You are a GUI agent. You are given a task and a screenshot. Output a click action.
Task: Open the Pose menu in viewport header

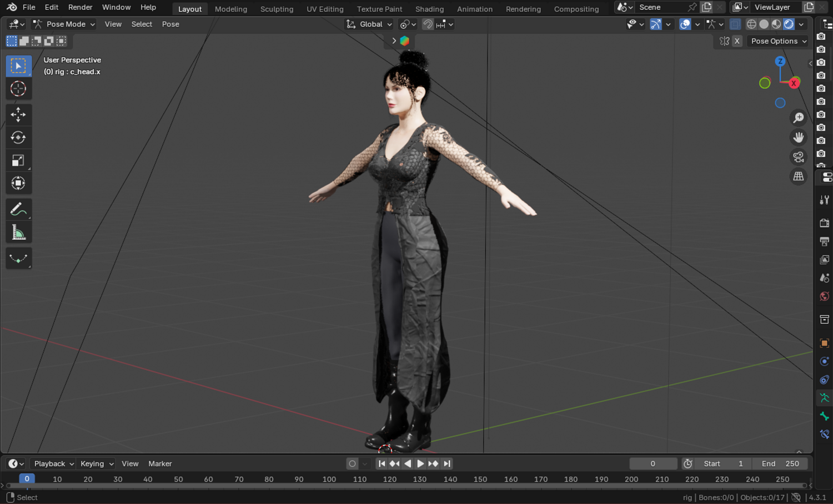click(x=170, y=24)
